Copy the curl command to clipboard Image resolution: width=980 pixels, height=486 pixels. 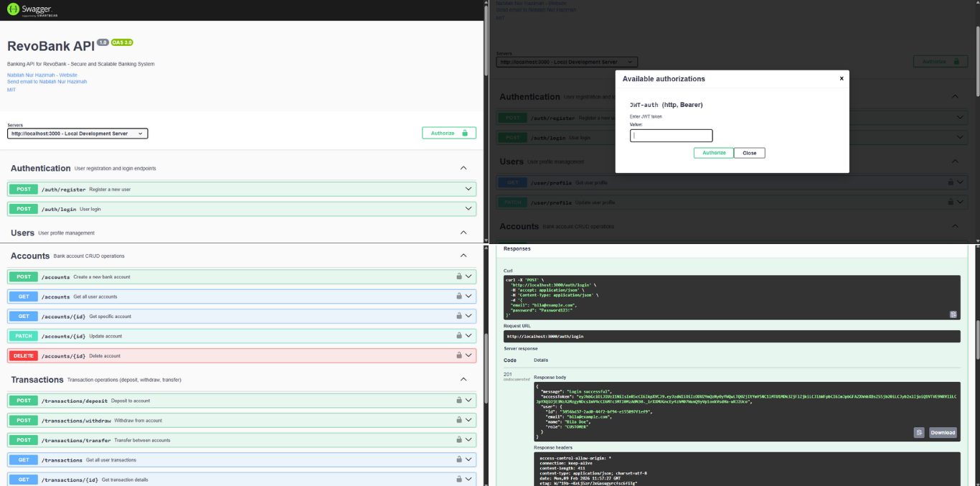(x=953, y=314)
